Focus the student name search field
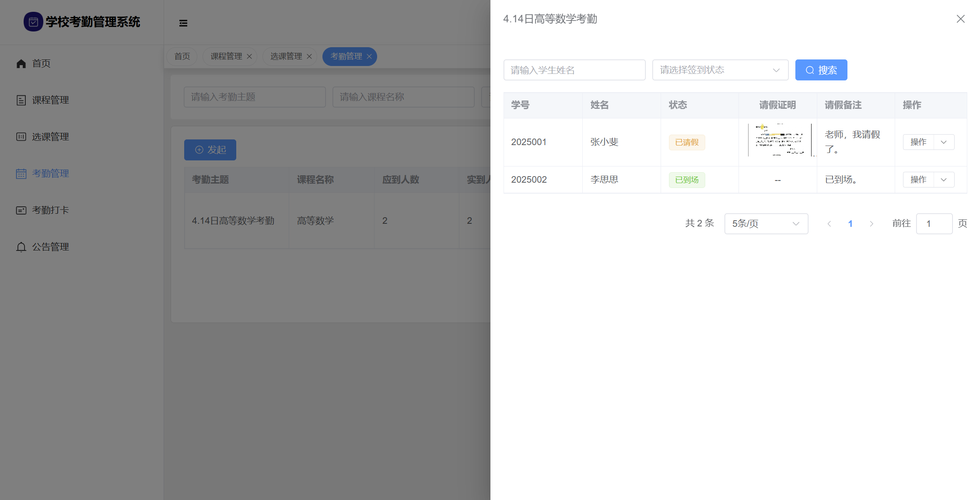The height and width of the screenshot is (500, 980). point(574,70)
